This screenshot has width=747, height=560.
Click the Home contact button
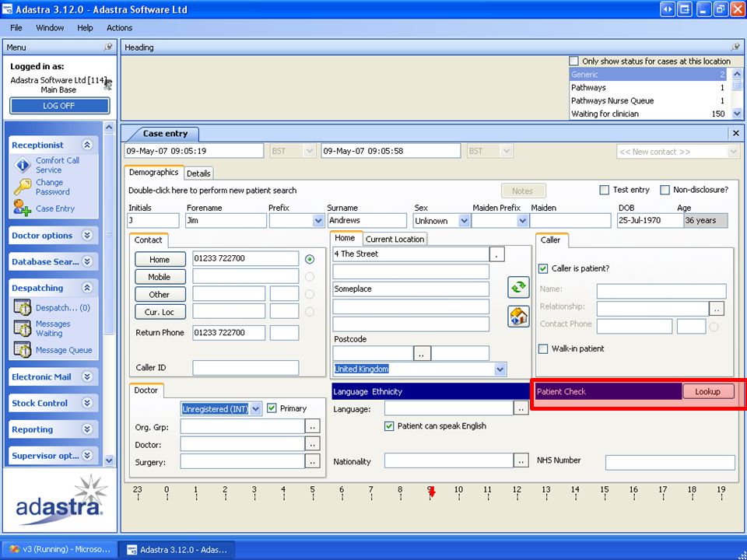(160, 260)
